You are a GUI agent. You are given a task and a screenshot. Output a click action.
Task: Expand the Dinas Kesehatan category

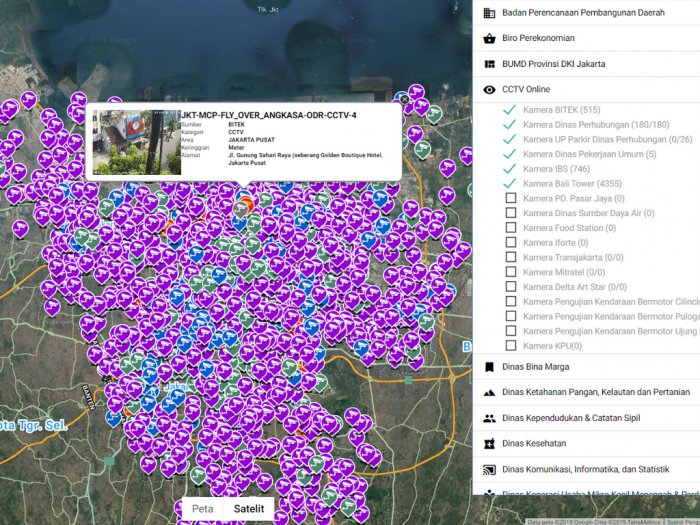534,443
